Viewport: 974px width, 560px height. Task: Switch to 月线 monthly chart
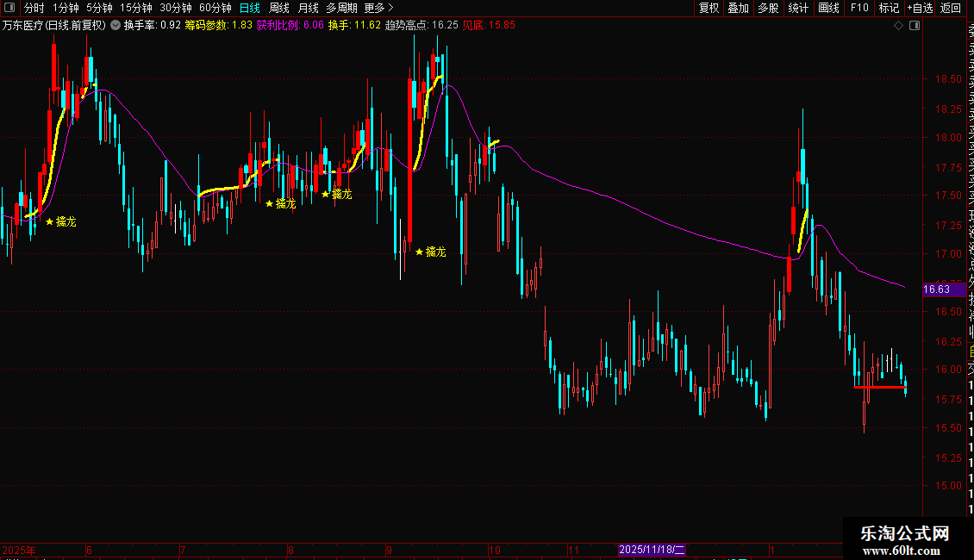click(308, 8)
